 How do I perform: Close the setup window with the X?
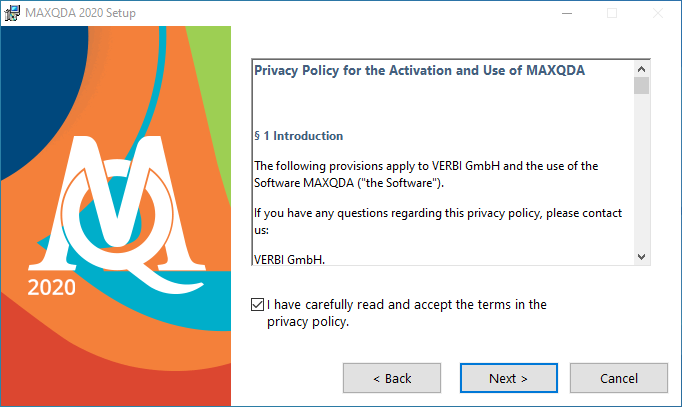tap(658, 13)
